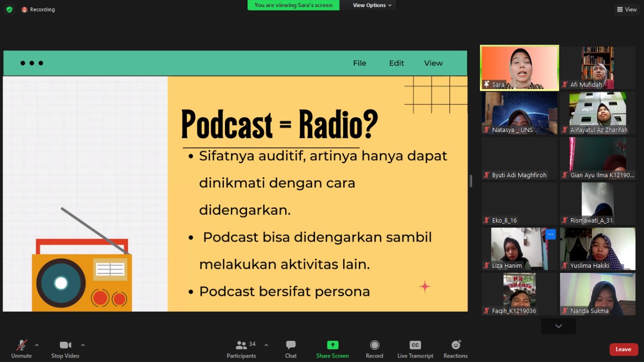Open the View layout menu
The width and height of the screenshot is (644, 362).
627,10
